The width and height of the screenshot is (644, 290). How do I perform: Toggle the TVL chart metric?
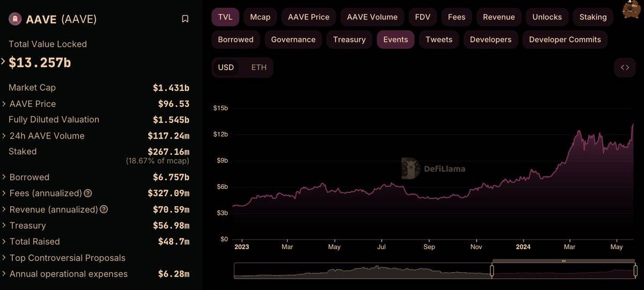click(225, 17)
